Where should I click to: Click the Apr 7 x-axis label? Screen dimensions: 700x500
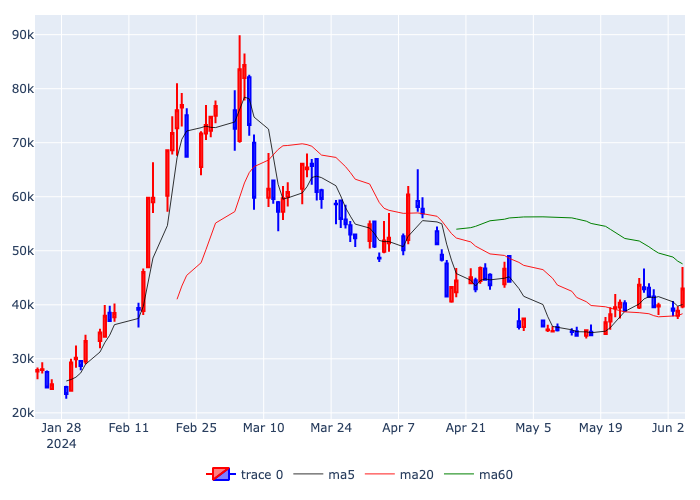(x=398, y=428)
